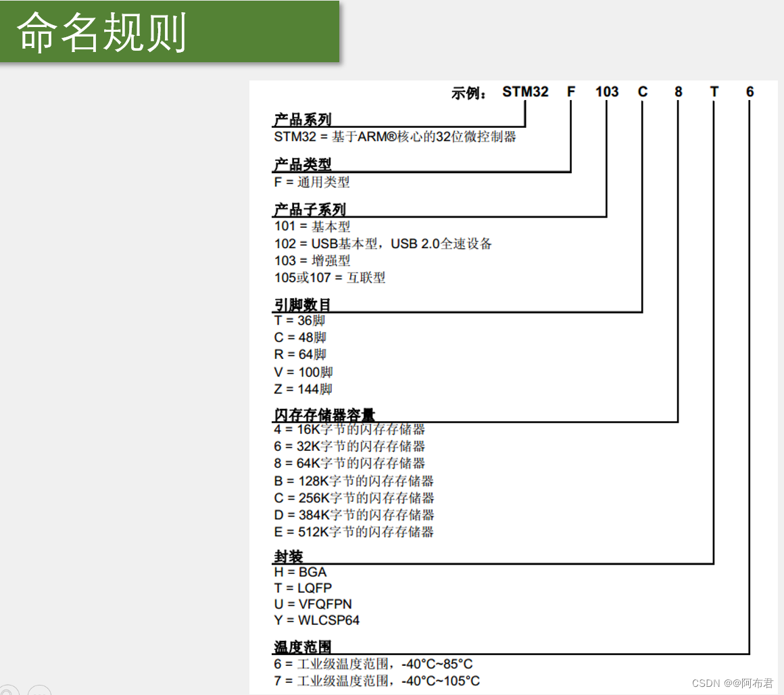Click the line '8 = 64K字节的闪存存储器'
Viewport: 784px width, 695px height.
[x=349, y=463]
